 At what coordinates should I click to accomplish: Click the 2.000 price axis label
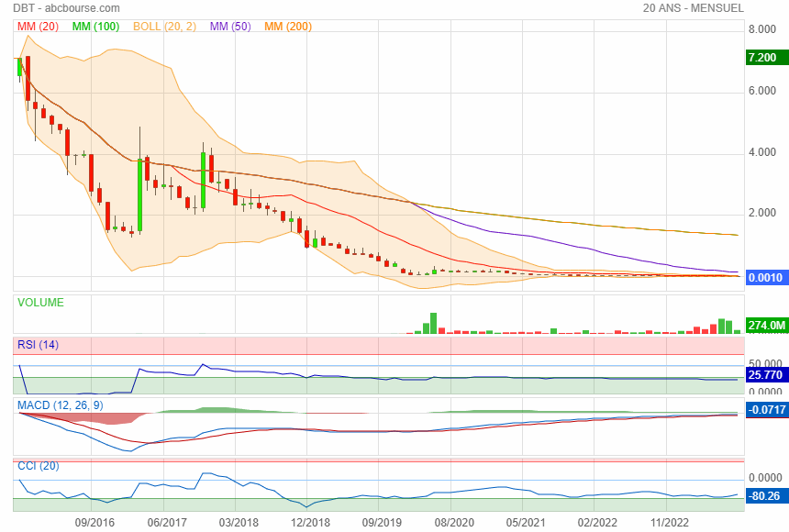pyautogui.click(x=761, y=213)
